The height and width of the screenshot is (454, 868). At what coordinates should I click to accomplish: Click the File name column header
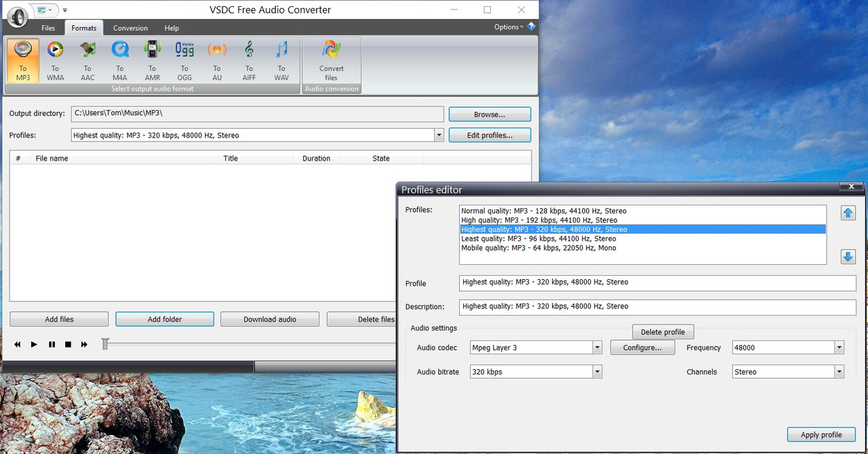pyautogui.click(x=123, y=159)
